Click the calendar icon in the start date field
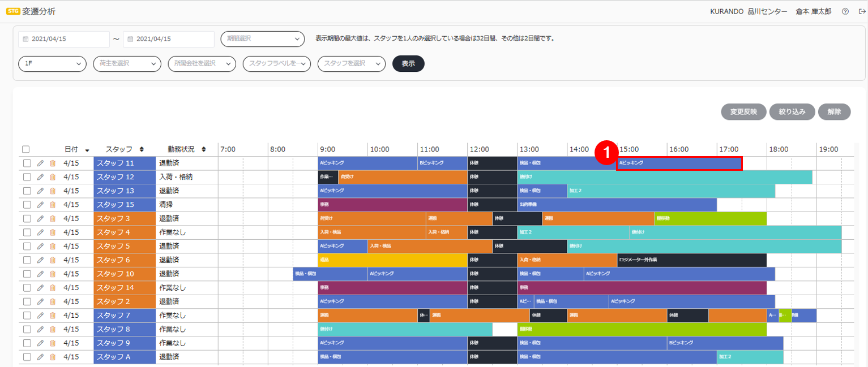This screenshot has height=367, width=868. tap(25, 39)
